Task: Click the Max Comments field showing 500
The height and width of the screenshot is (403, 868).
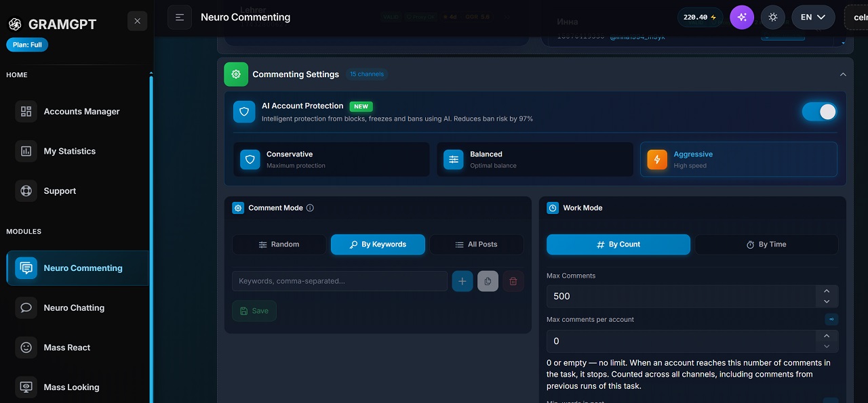Action: [682, 296]
